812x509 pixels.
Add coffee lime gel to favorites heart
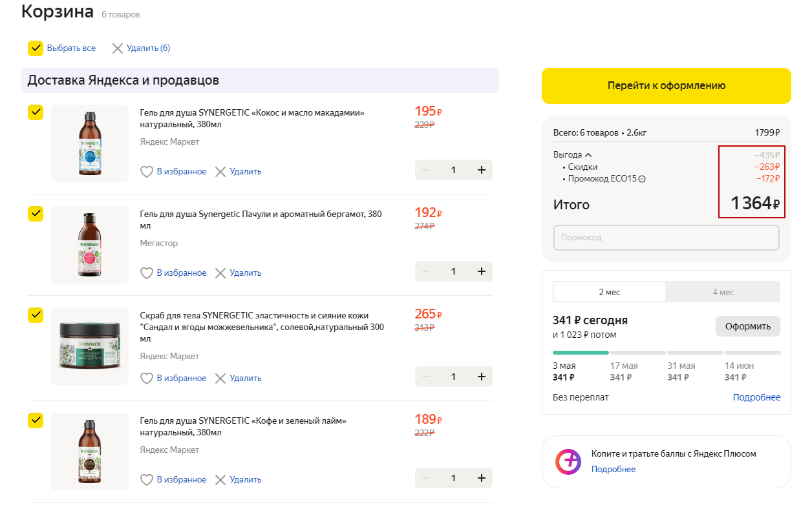147,480
